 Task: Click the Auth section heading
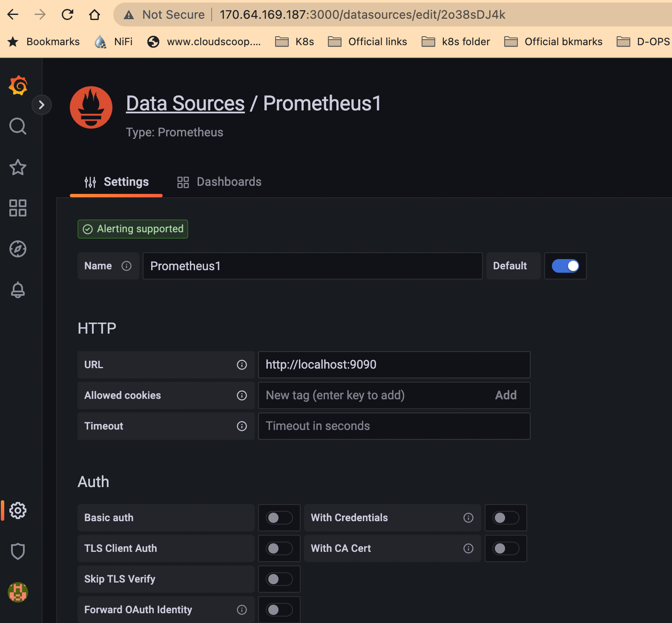click(94, 482)
